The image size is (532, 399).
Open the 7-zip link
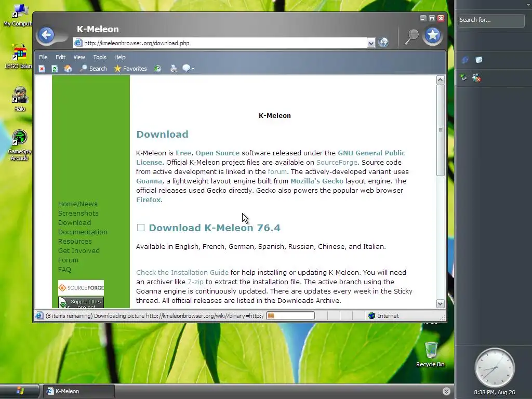coord(195,282)
